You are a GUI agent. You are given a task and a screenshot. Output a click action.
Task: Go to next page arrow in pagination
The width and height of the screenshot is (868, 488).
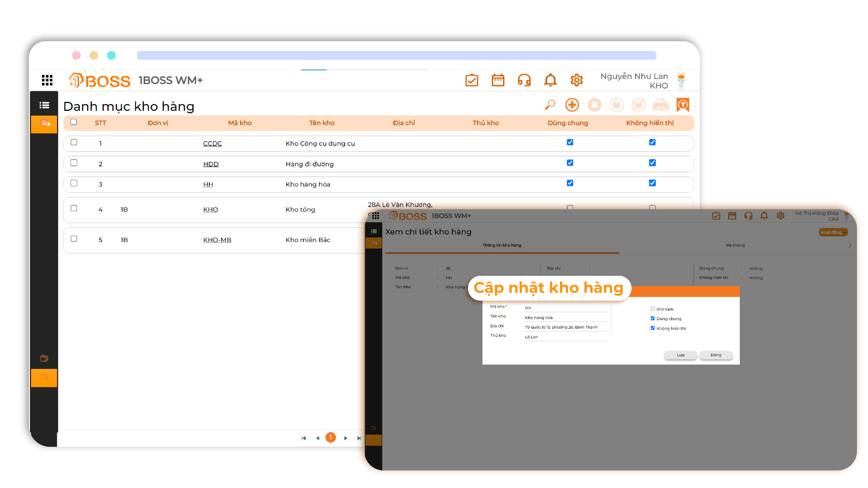(x=345, y=438)
